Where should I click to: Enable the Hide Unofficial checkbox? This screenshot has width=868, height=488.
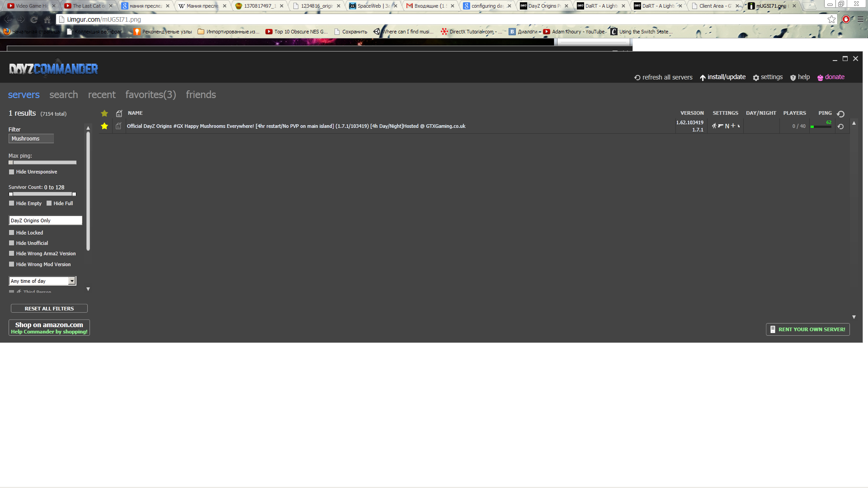tap(12, 243)
